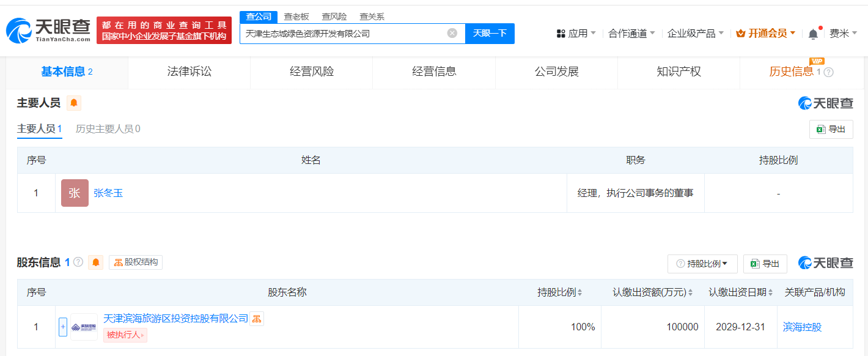The image size is (868, 356).
Task: Clear the search box text
Action: click(452, 33)
